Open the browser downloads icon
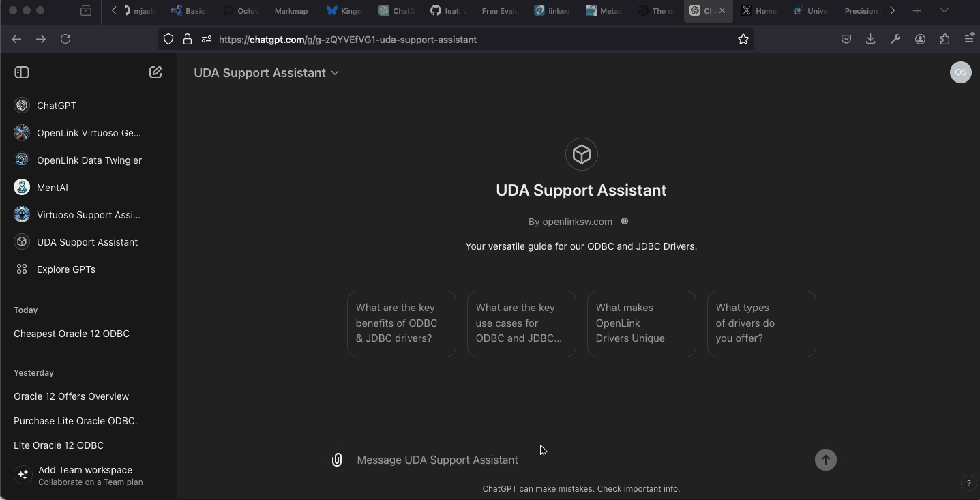The width and height of the screenshot is (980, 500). [x=871, y=39]
